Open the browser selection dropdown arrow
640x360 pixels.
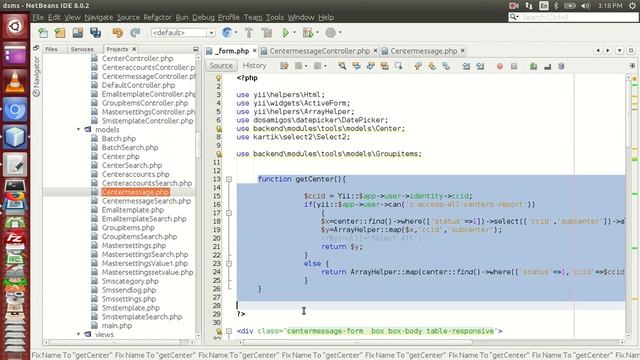(x=236, y=33)
